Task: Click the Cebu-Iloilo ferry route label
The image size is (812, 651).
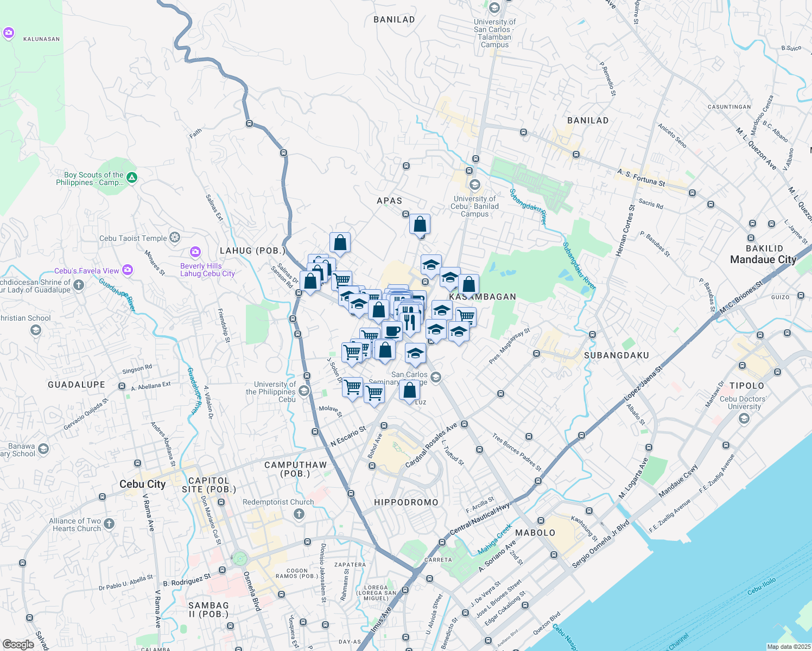Action: 762,586
